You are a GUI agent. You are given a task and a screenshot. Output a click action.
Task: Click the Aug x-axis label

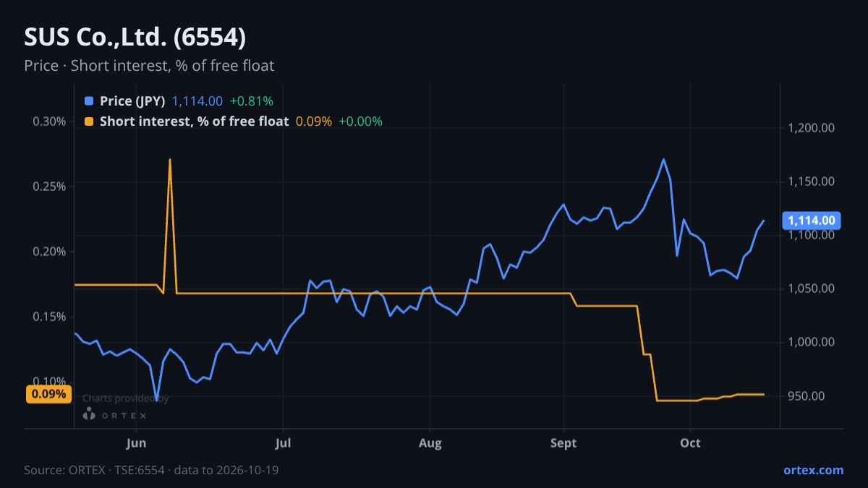coord(430,443)
